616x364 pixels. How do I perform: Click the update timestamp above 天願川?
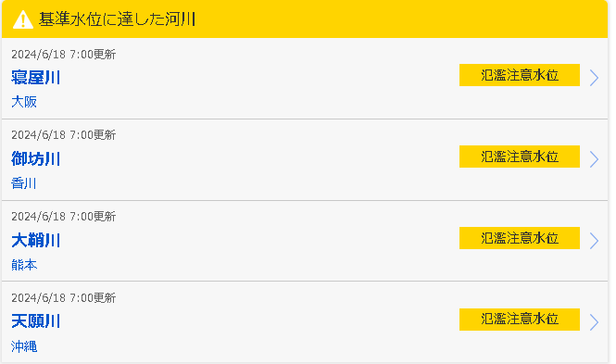click(63, 298)
